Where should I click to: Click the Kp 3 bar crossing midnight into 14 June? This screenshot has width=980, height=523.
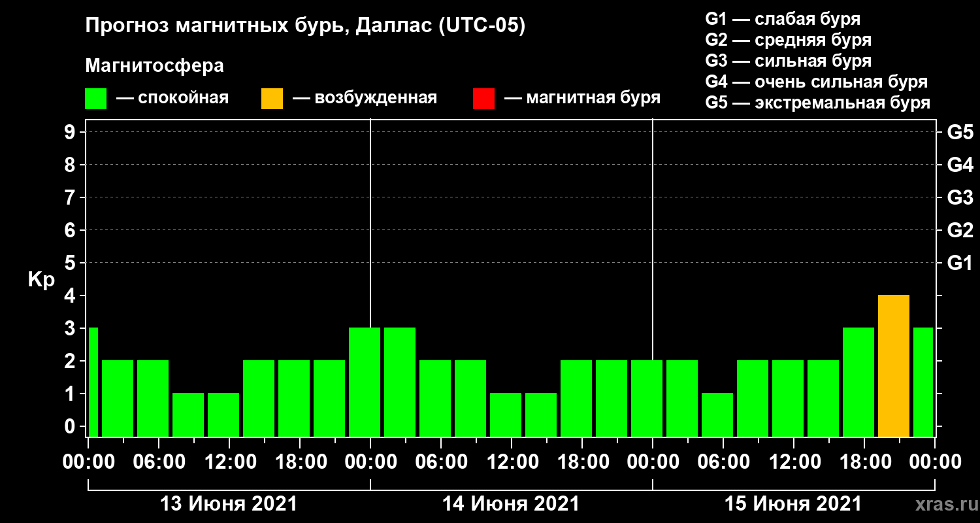(365, 382)
